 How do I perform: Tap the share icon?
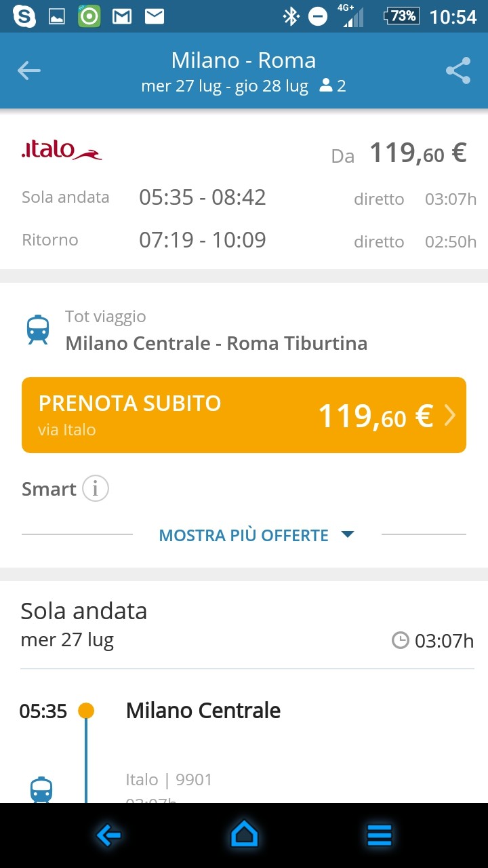pyautogui.click(x=458, y=71)
